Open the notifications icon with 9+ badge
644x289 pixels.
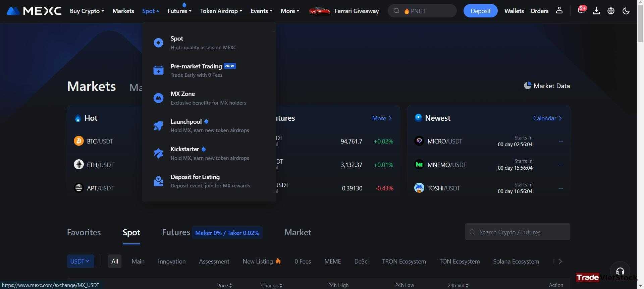[x=582, y=10]
